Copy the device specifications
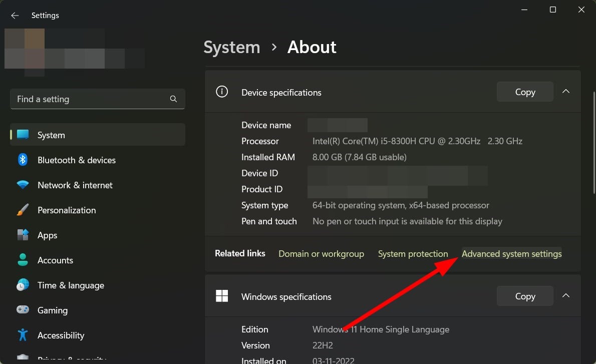 pos(525,92)
